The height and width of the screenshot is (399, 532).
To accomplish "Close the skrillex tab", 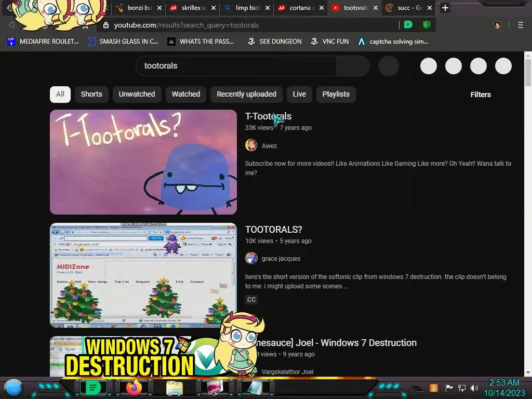I will (x=214, y=8).
